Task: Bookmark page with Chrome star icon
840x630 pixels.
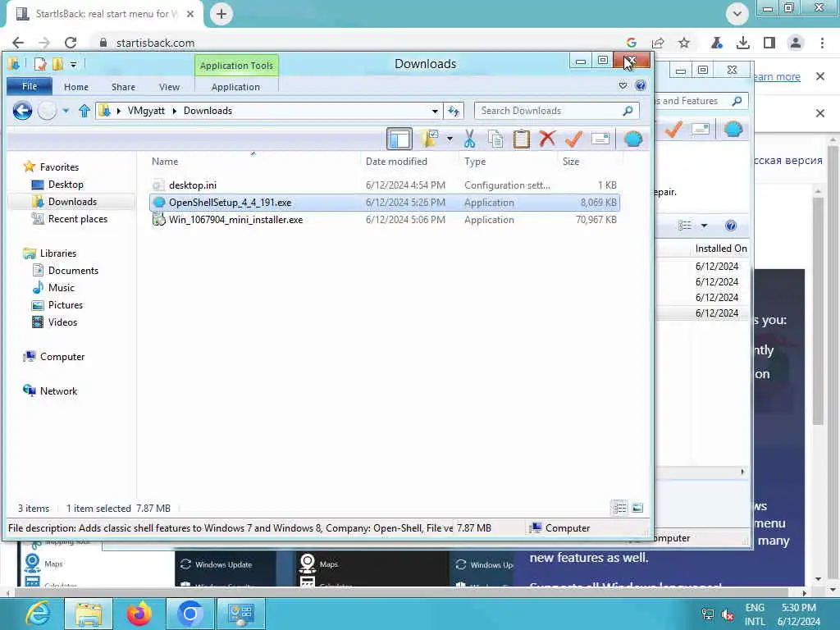Action: [683, 43]
